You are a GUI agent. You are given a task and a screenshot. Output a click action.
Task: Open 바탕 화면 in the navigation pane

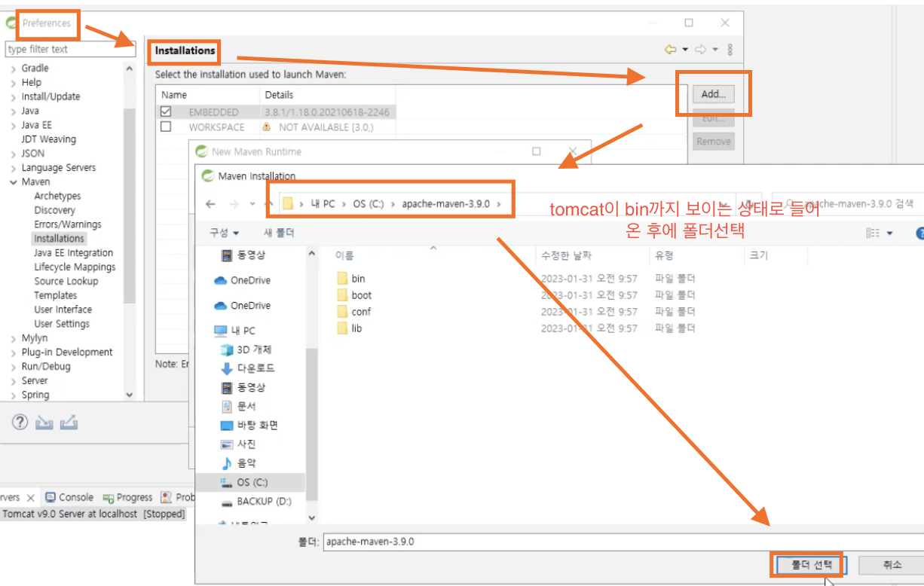tap(249, 425)
